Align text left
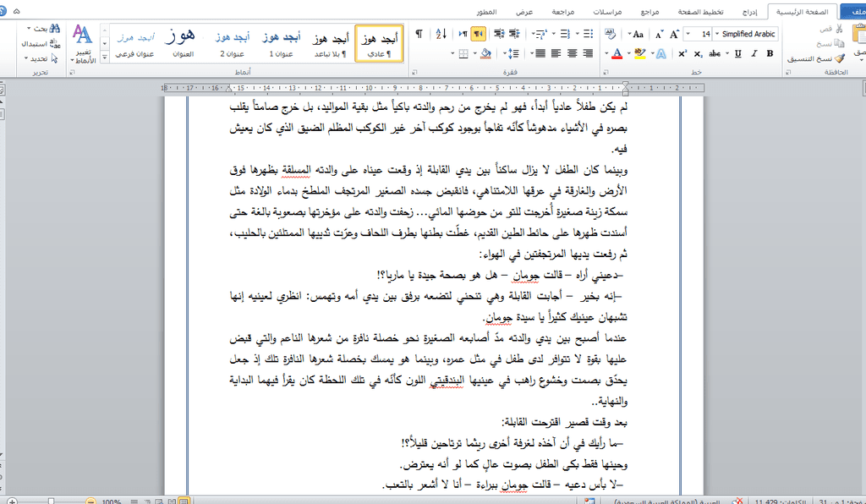Image resolution: width=866 pixels, height=504 pixels. (556, 53)
